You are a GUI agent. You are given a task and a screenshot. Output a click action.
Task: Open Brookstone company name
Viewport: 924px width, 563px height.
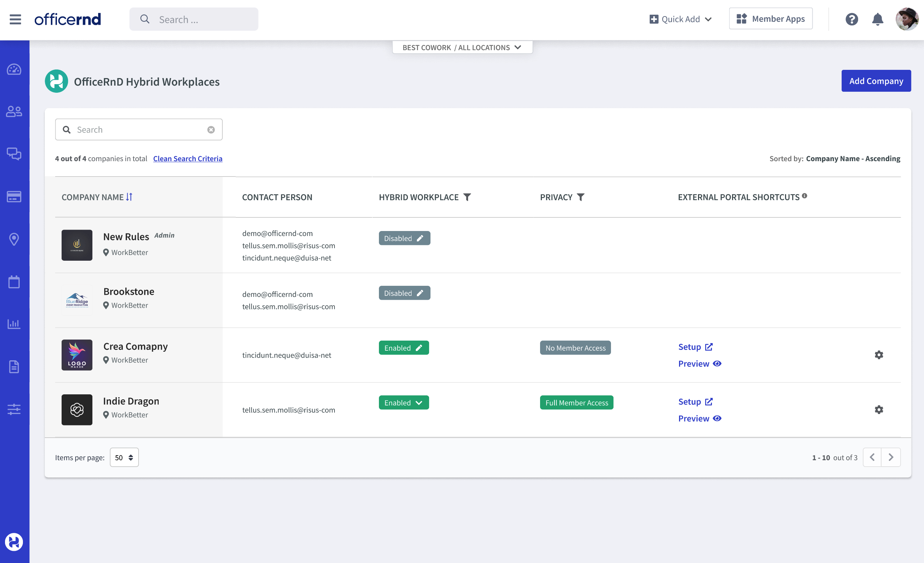129,292
